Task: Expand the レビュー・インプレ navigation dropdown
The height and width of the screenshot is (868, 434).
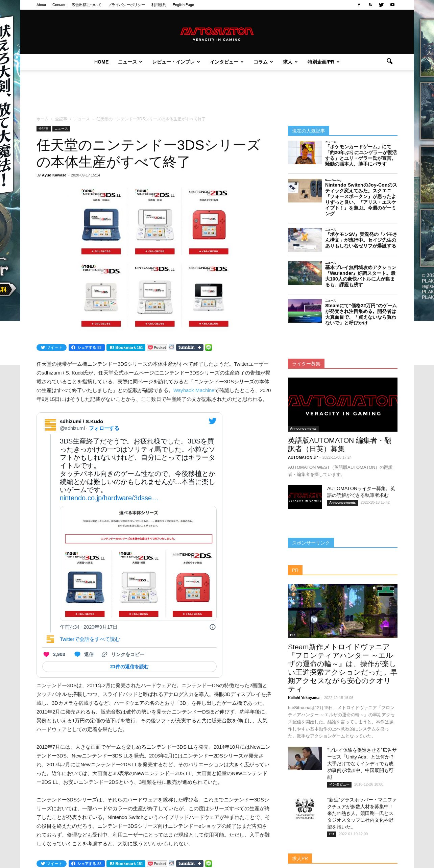Action: (x=176, y=62)
